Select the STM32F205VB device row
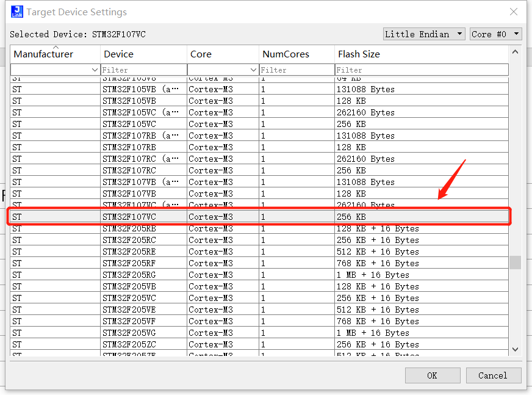This screenshot has width=532, height=395. [259, 286]
